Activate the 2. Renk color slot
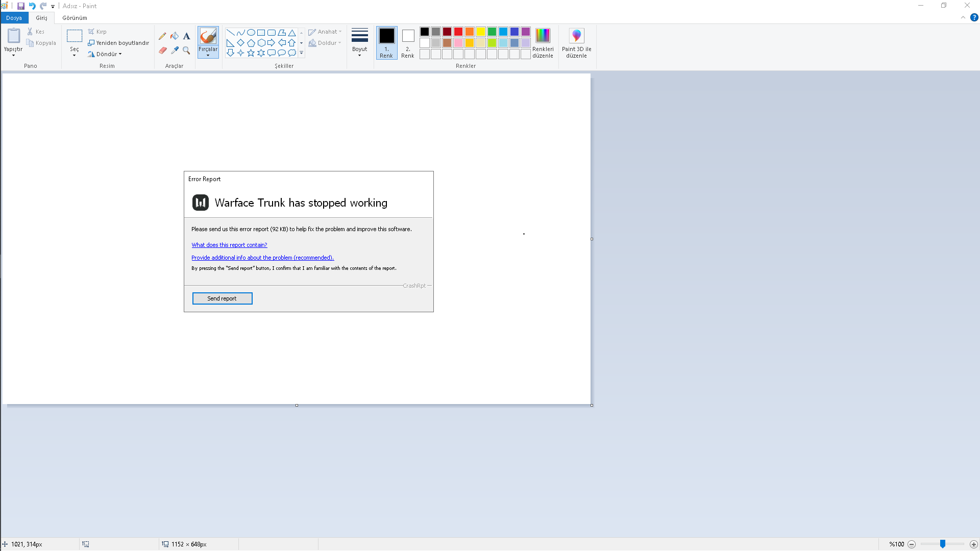This screenshot has height=551, width=980. pyautogui.click(x=408, y=43)
